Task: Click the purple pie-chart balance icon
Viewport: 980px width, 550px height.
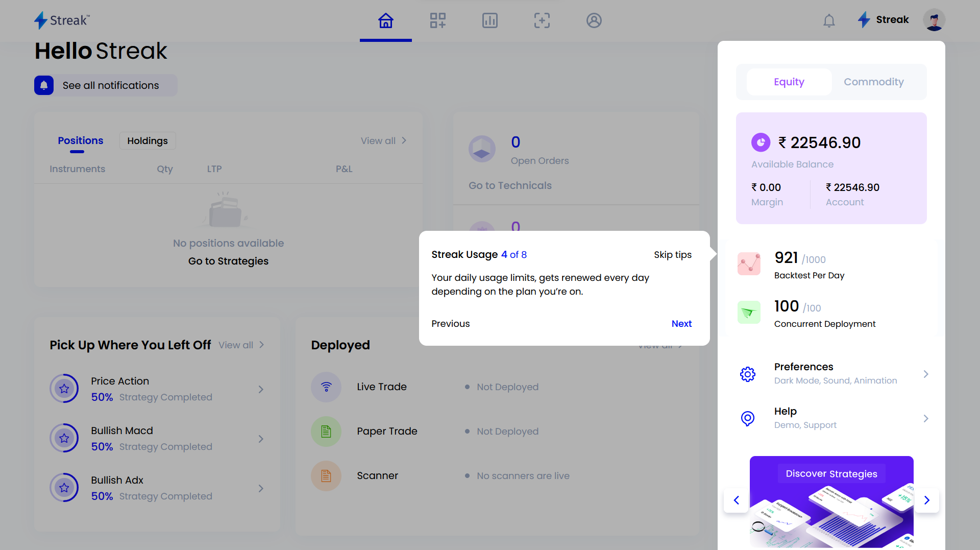Action: click(761, 142)
